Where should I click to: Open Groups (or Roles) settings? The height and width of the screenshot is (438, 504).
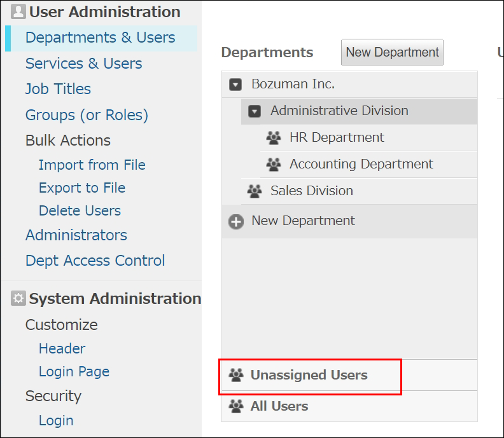[x=87, y=115]
